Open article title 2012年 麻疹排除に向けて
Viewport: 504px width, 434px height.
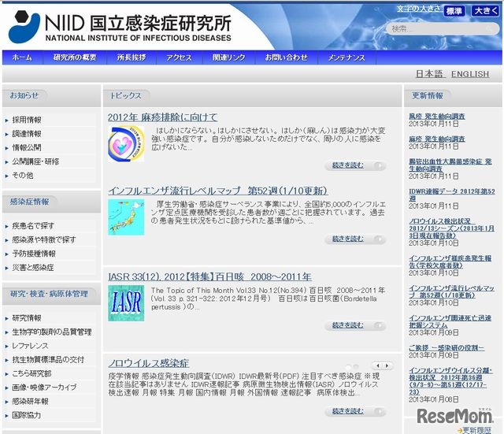pos(163,117)
